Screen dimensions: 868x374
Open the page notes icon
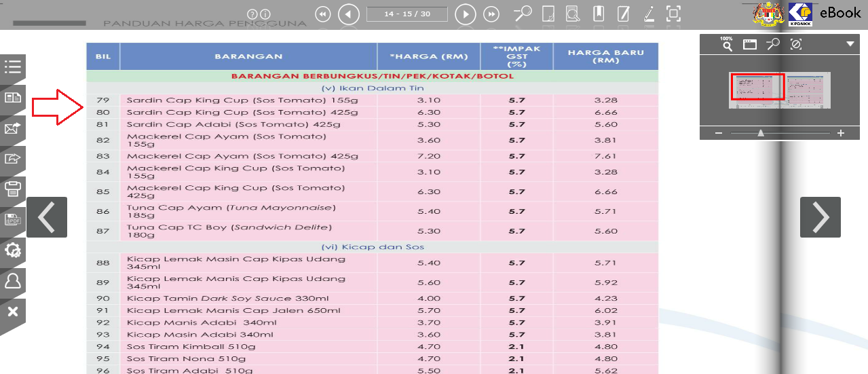click(549, 14)
